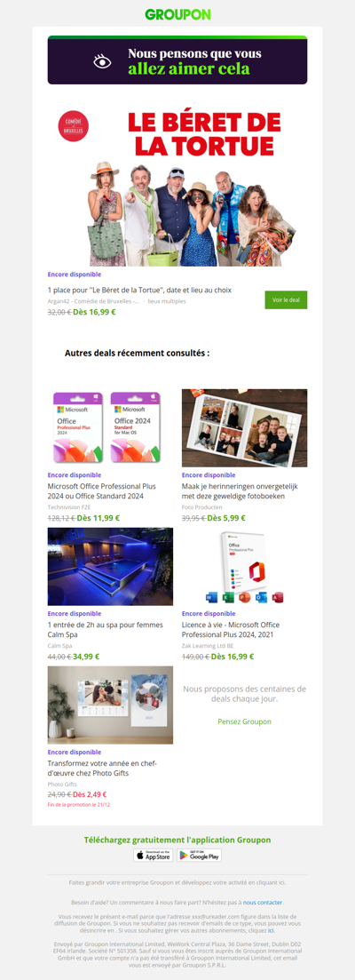355x980 pixels.
Task: Click the 'Nous pensons que vous allez aimer cela' banner
Action: [177, 60]
